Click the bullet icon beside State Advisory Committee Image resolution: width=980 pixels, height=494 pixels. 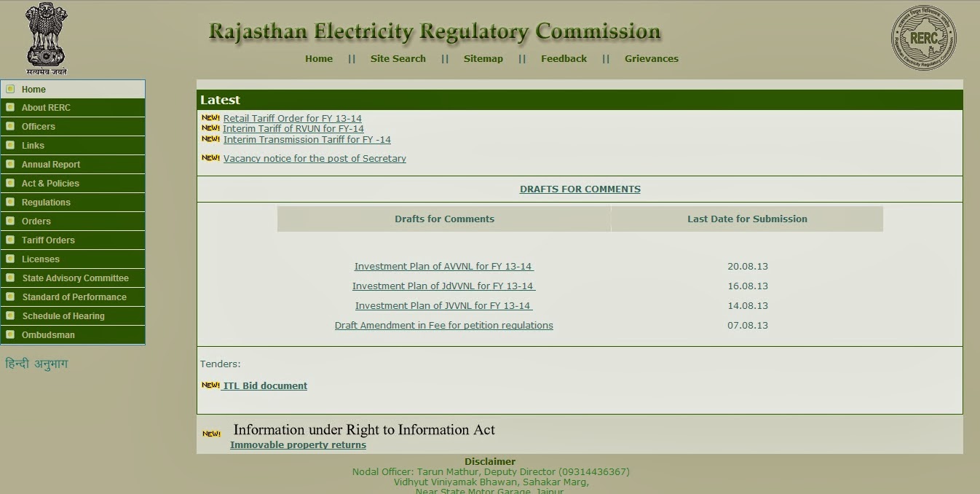pos(10,278)
